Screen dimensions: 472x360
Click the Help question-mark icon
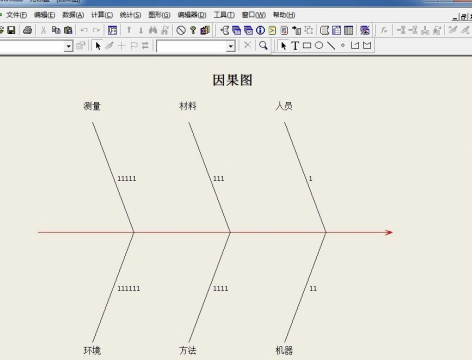[x=193, y=30]
